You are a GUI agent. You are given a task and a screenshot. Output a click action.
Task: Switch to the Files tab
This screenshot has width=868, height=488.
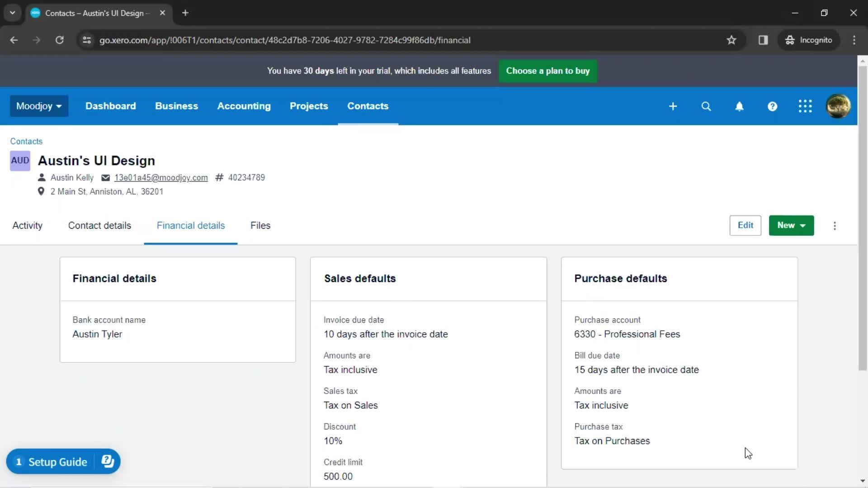tap(260, 225)
